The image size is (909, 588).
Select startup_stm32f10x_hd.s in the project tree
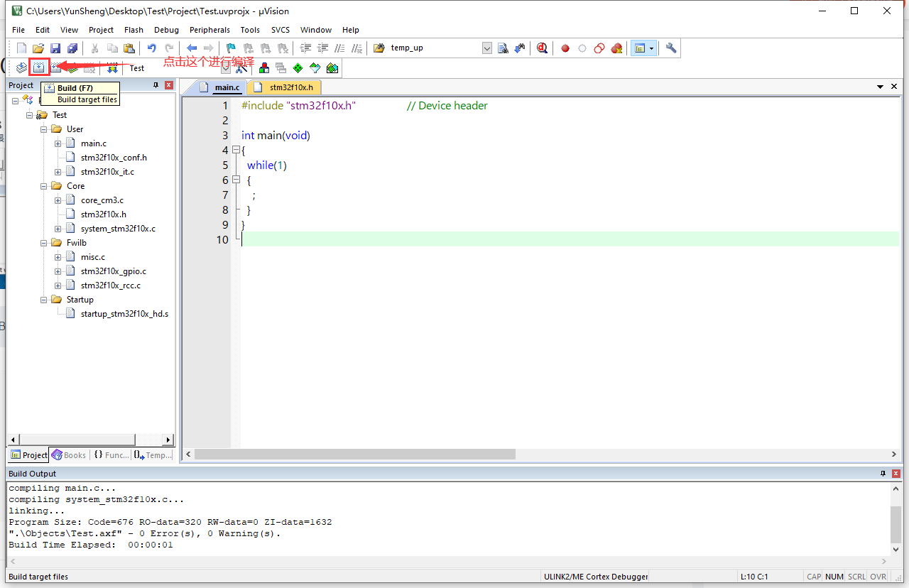[124, 314]
